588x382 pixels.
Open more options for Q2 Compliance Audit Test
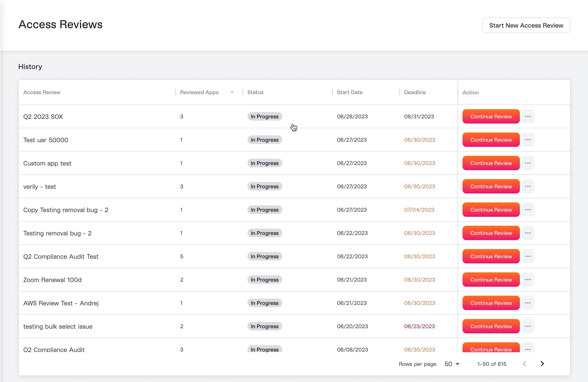528,256
